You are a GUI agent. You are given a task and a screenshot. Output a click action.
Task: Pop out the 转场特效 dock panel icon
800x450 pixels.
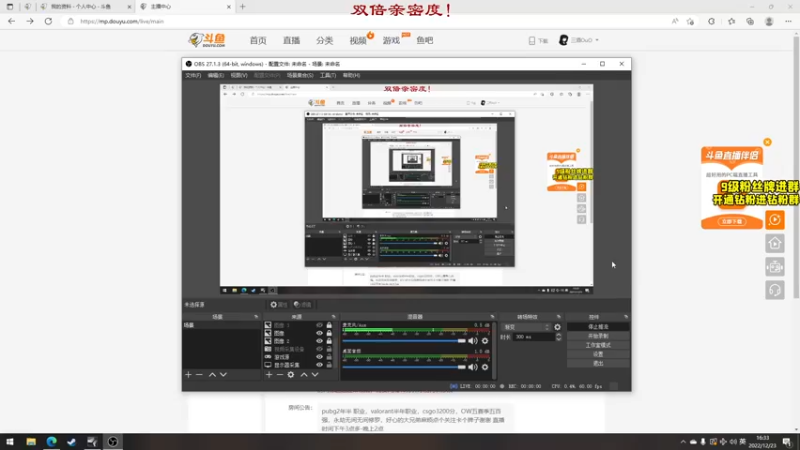tap(559, 317)
